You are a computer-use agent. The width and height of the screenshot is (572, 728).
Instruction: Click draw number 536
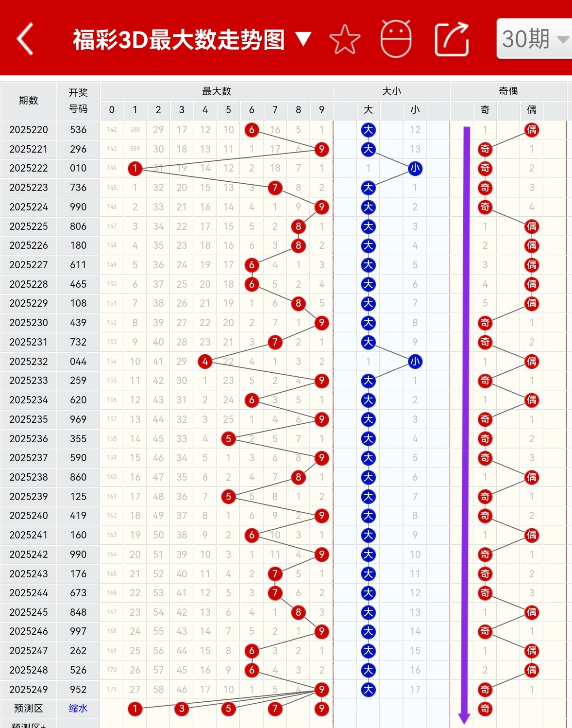click(78, 130)
